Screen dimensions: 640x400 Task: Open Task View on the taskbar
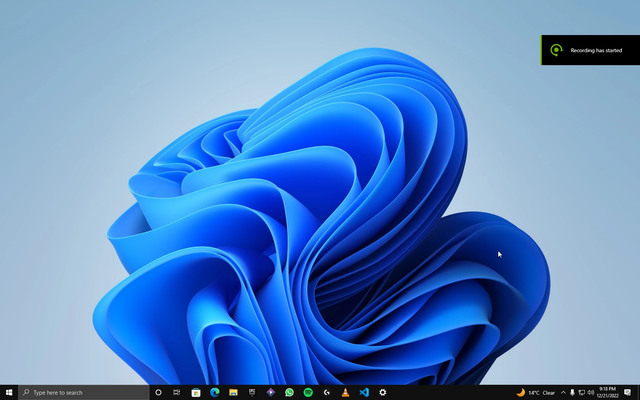[177, 392]
